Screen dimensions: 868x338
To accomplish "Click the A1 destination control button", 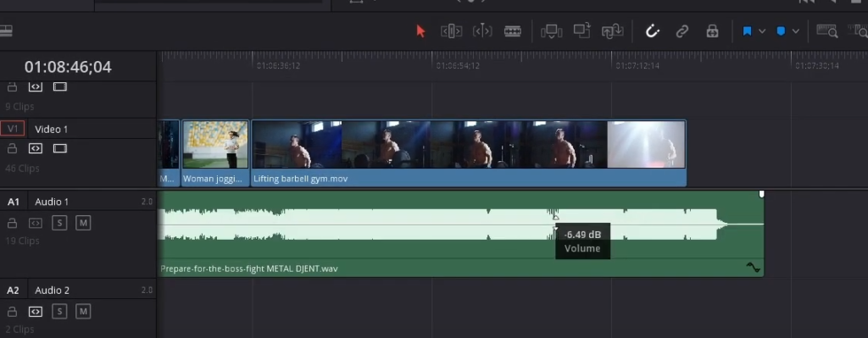I will tap(14, 202).
